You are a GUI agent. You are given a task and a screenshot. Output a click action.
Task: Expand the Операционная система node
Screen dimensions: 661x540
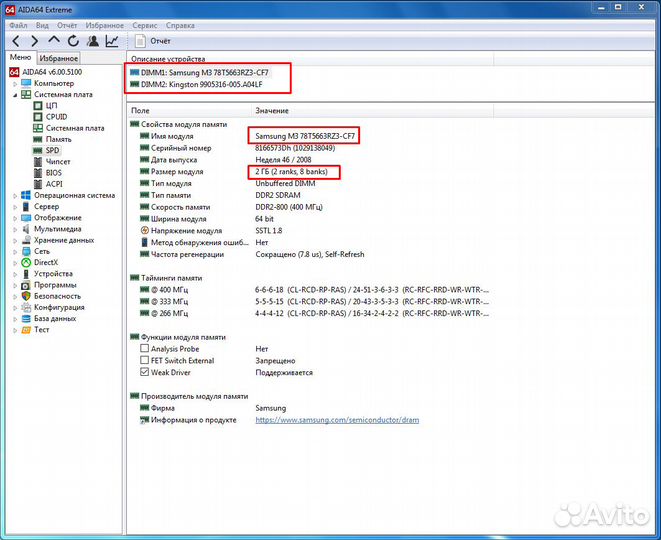[15, 196]
